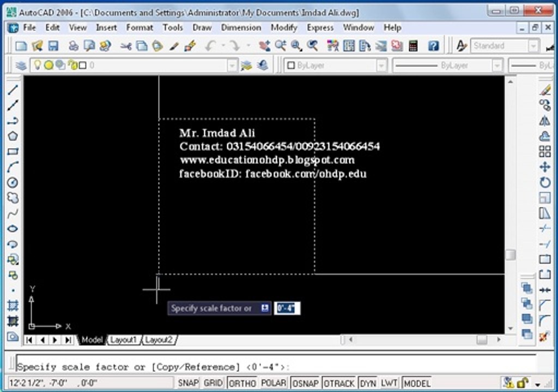Open status bar tray menu arrow
Viewport: 558px width, 392px height.
click(538, 384)
